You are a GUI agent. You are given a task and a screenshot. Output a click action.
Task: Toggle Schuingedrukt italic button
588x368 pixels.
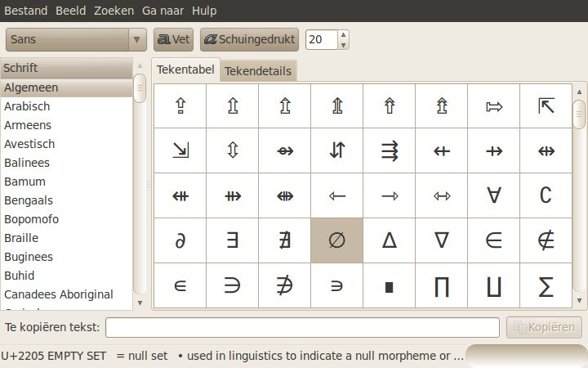pos(249,39)
